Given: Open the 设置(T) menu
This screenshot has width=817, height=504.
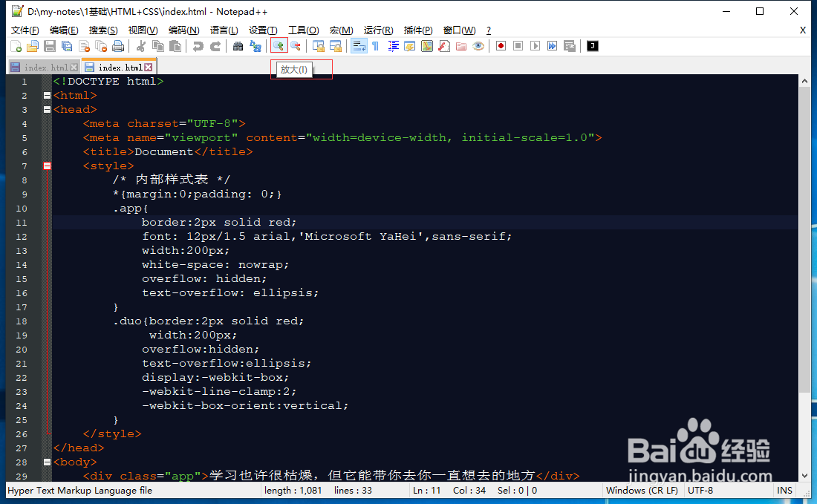Looking at the screenshot, I should pos(263,30).
